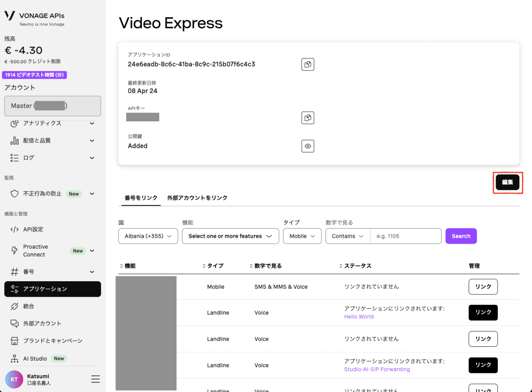Click the 1914 ビデオテスト時間 badge
This screenshot has width=532, height=392.
point(35,75)
